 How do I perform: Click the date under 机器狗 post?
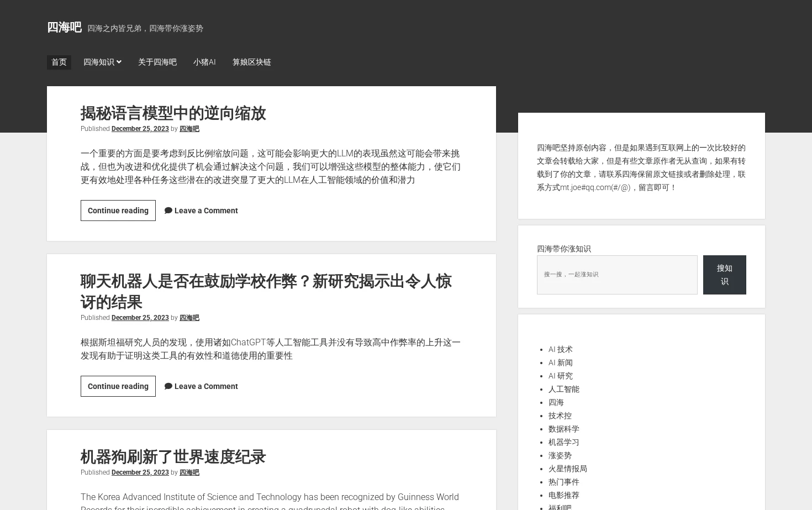[140, 472]
